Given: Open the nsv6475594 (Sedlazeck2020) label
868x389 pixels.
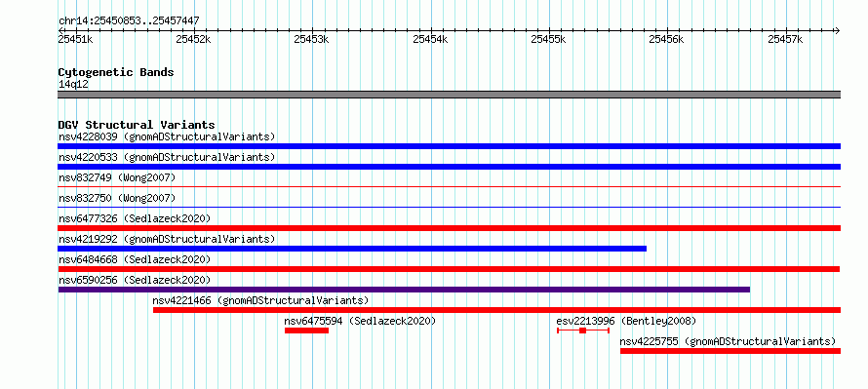Looking at the screenshot, I should point(361,321).
